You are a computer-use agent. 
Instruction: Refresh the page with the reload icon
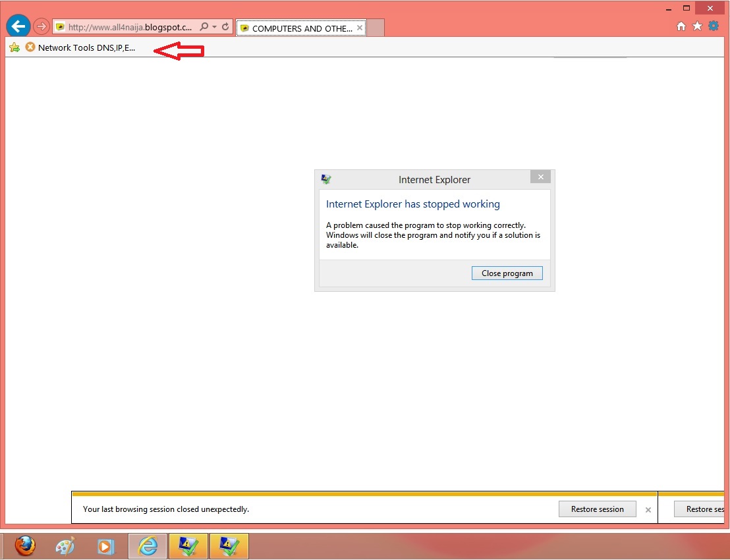(225, 26)
